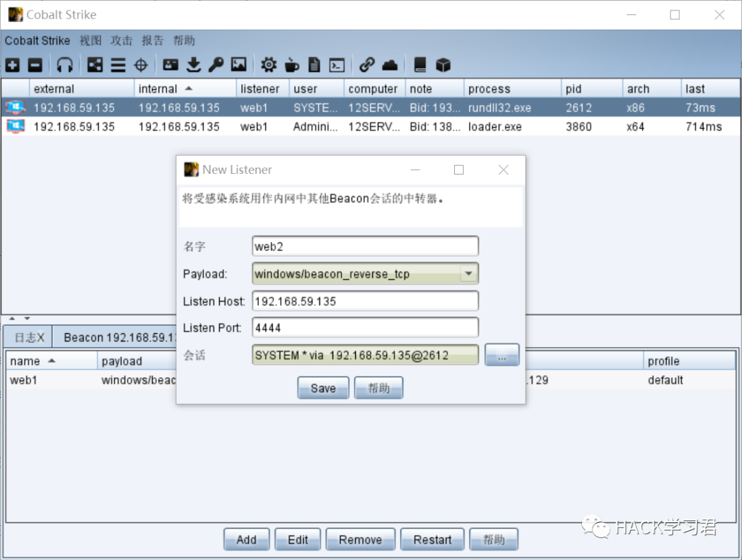Click the 名字 field containing web2
Image resolution: width=742 pixels, height=560 pixels.
point(366,246)
